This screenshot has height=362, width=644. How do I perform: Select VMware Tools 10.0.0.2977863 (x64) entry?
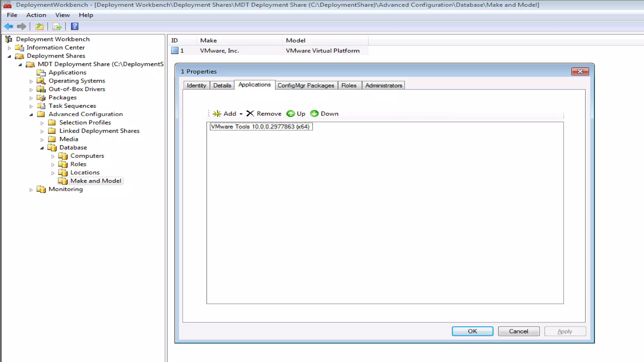pos(261,127)
